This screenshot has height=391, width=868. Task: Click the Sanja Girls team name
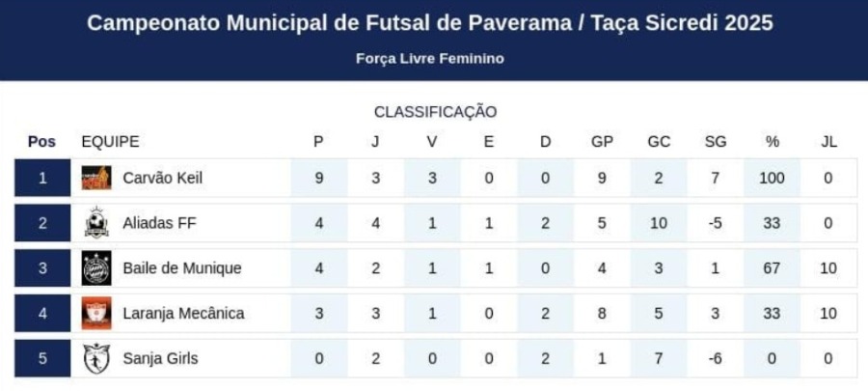click(x=160, y=358)
